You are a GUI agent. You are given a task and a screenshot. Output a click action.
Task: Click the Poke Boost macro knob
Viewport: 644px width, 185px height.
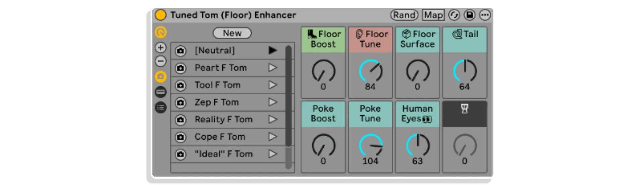[323, 145]
